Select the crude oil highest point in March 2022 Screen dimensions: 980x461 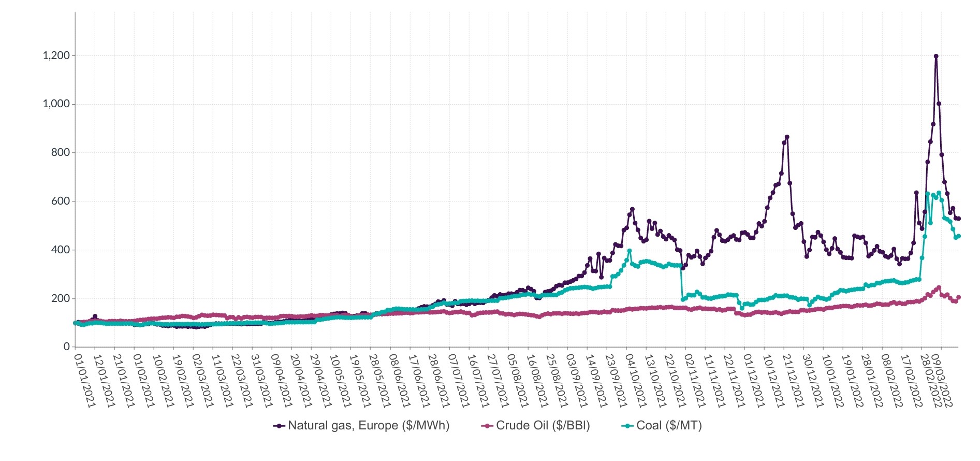point(939,287)
